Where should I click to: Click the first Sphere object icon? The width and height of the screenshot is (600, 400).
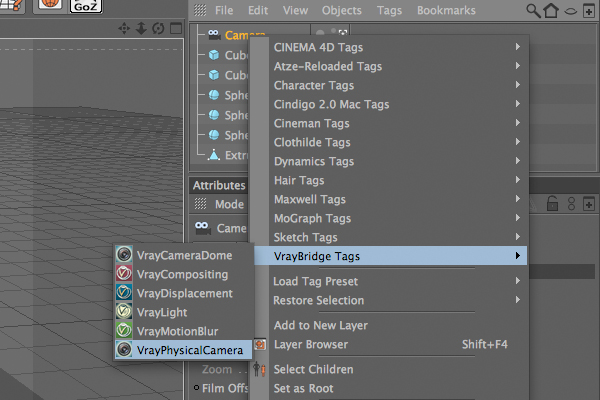point(214,95)
